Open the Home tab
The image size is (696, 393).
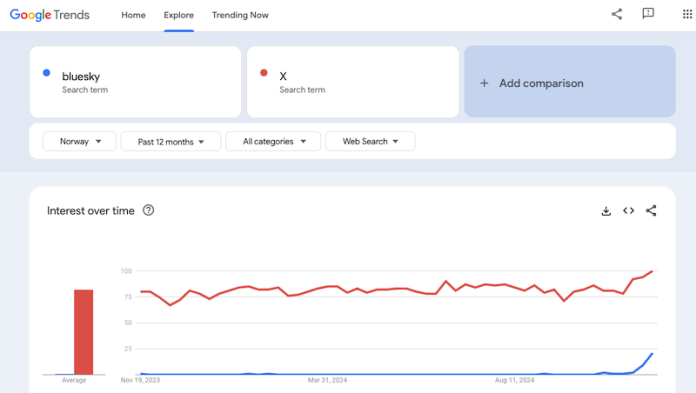[133, 15]
